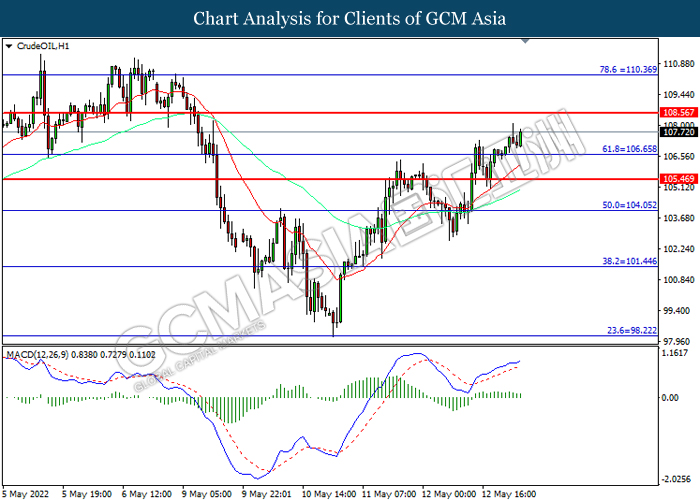700x500 pixels.
Task: Select the 78.6 =110.369 Fibonacci label
Action: click(x=628, y=69)
